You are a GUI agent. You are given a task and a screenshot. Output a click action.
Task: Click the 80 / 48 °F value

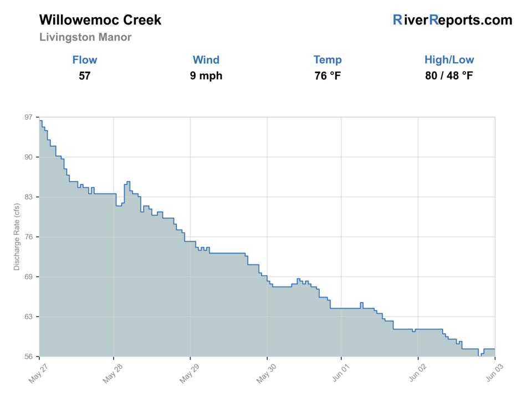(x=449, y=76)
